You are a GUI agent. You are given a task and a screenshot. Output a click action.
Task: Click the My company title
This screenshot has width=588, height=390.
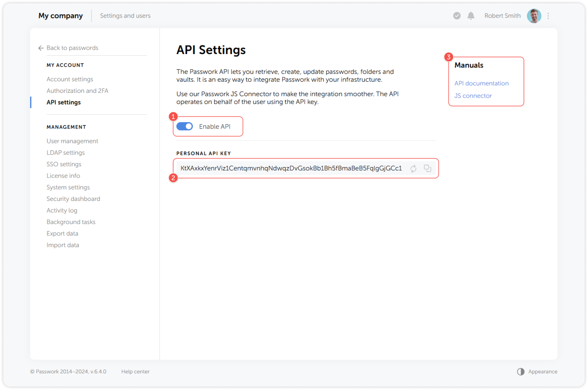pos(60,16)
